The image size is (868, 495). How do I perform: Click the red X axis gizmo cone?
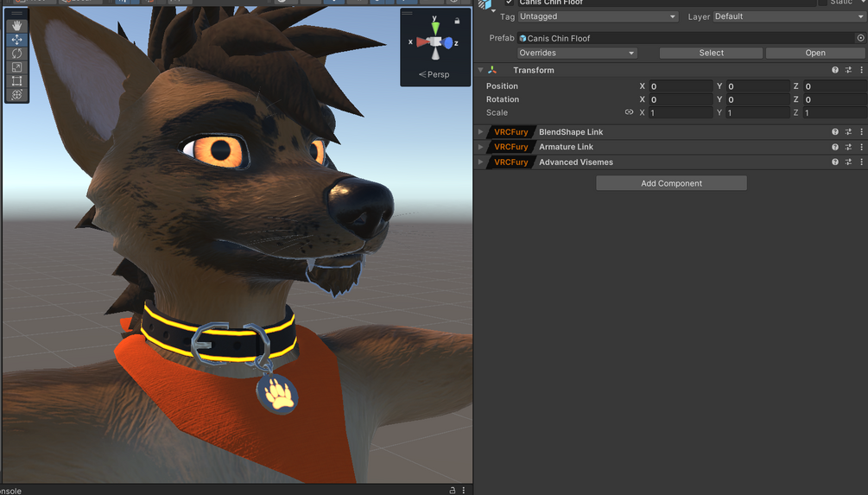tap(423, 42)
